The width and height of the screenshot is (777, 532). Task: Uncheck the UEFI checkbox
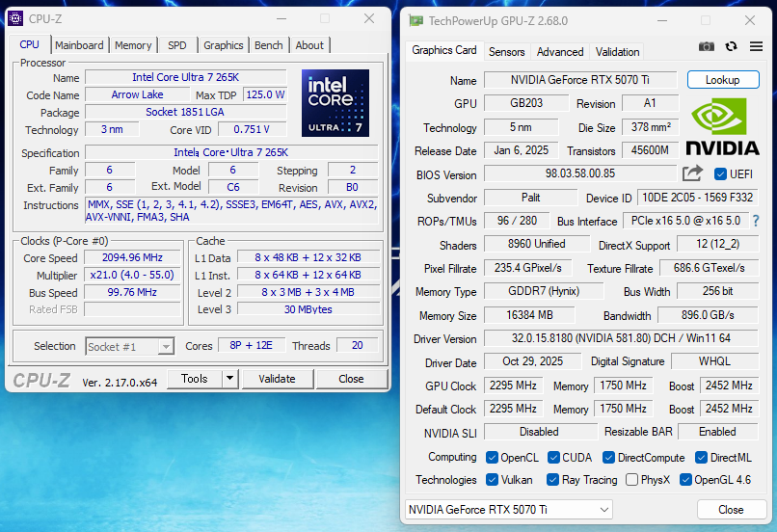(720, 174)
